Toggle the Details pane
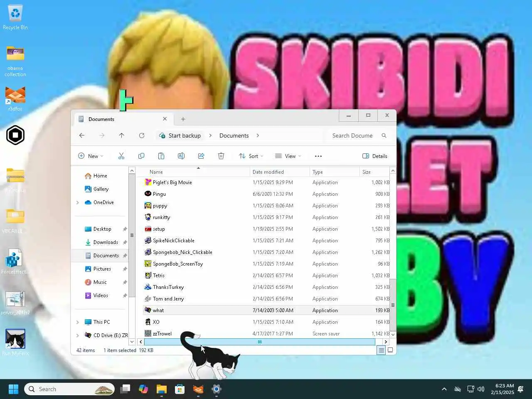 click(375, 156)
